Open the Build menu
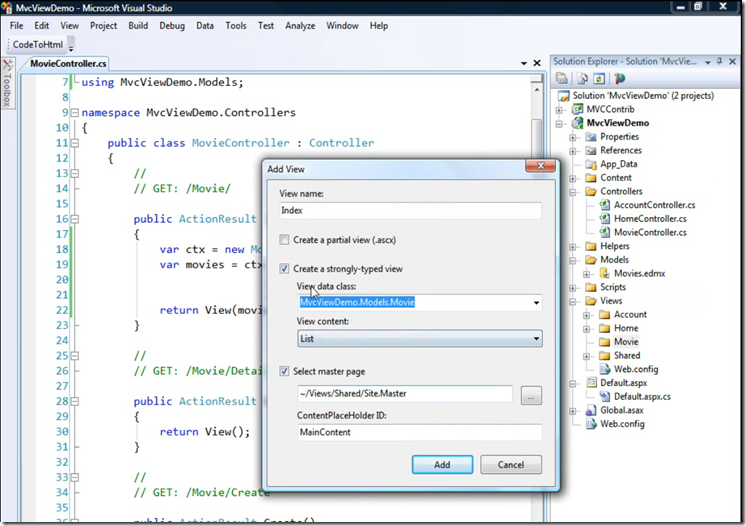 click(x=138, y=26)
